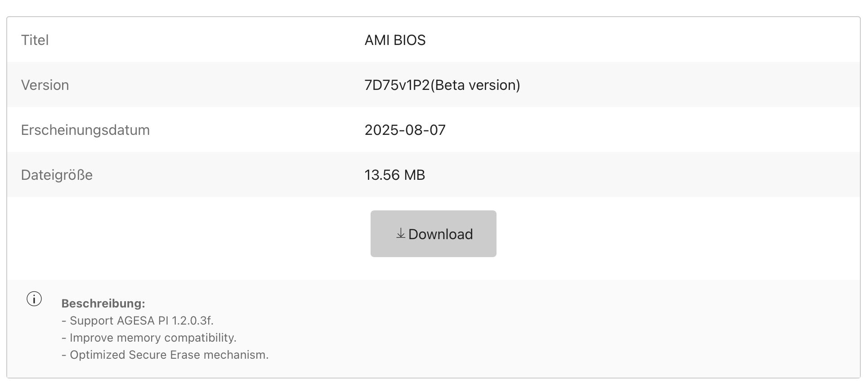
Task: Click the (Beta version) text
Action: 475,85
